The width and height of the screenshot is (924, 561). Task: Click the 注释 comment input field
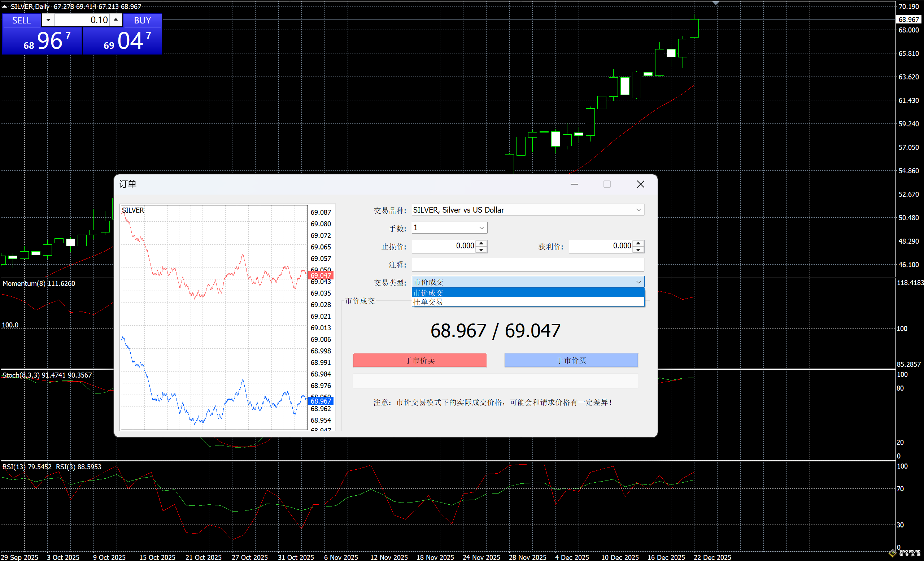(528, 265)
